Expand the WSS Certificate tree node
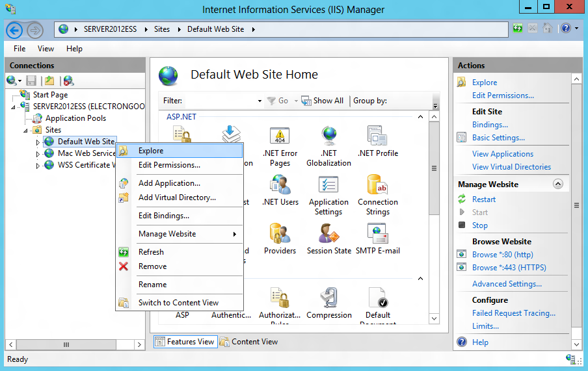Viewport: 588px width, 371px height. 38,166
